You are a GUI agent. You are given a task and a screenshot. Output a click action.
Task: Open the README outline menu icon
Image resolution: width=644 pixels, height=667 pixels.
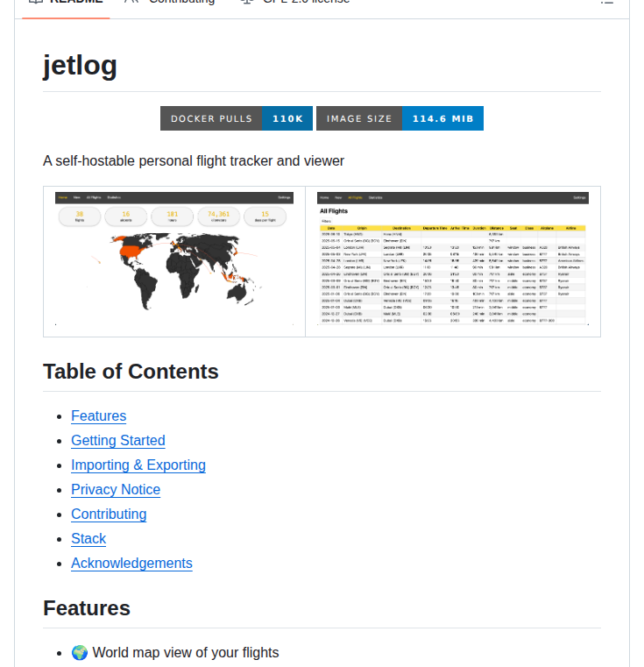[x=607, y=3]
